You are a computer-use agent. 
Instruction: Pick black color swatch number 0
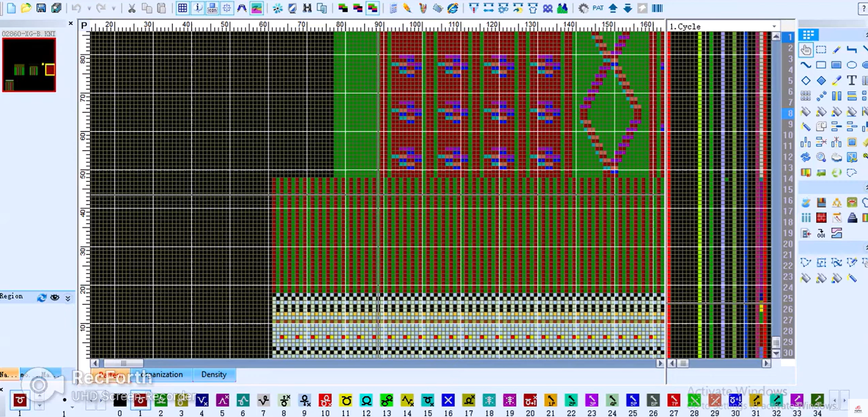(x=120, y=400)
